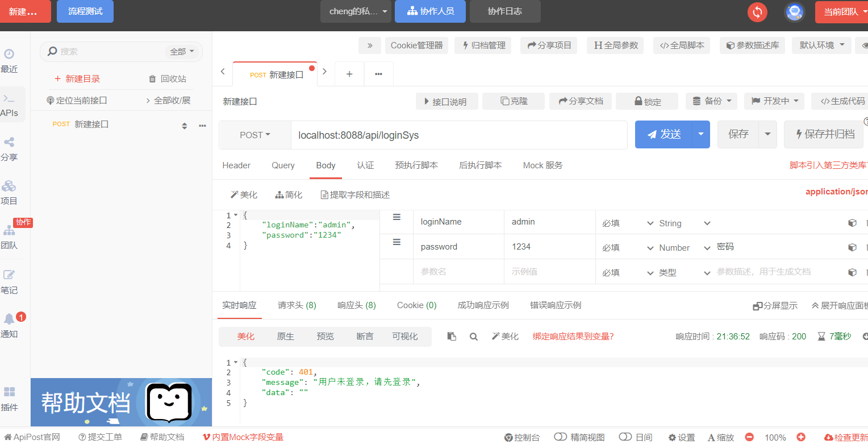This screenshot has height=448, width=868.
Task: Click next tab arrow
Action: (x=324, y=72)
